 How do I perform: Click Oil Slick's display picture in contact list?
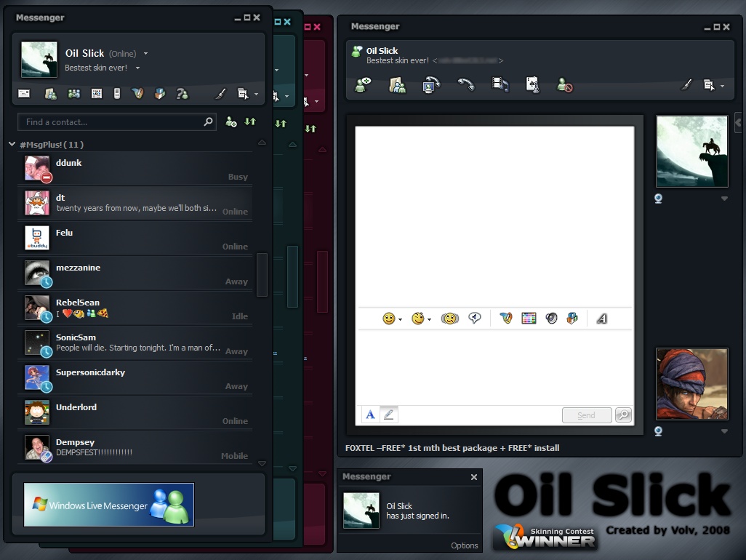[x=39, y=60]
